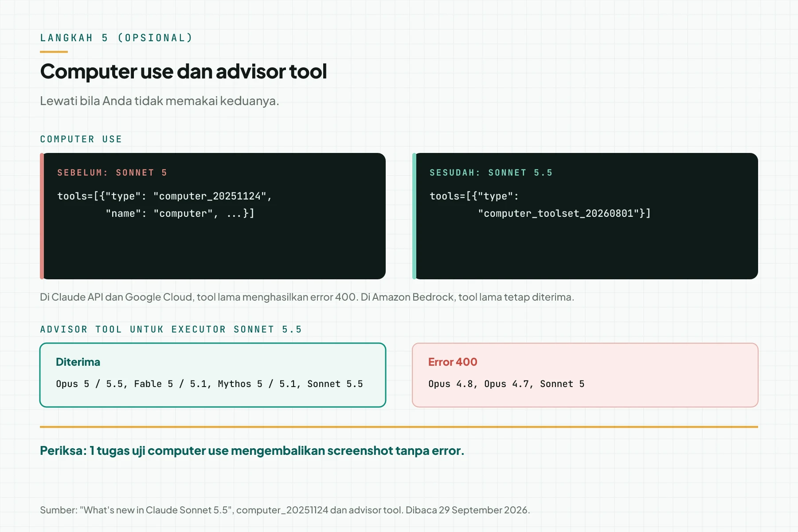Click 'SEBELUM: SONNET 5' code header
798x532 pixels.
pyautogui.click(x=112, y=172)
